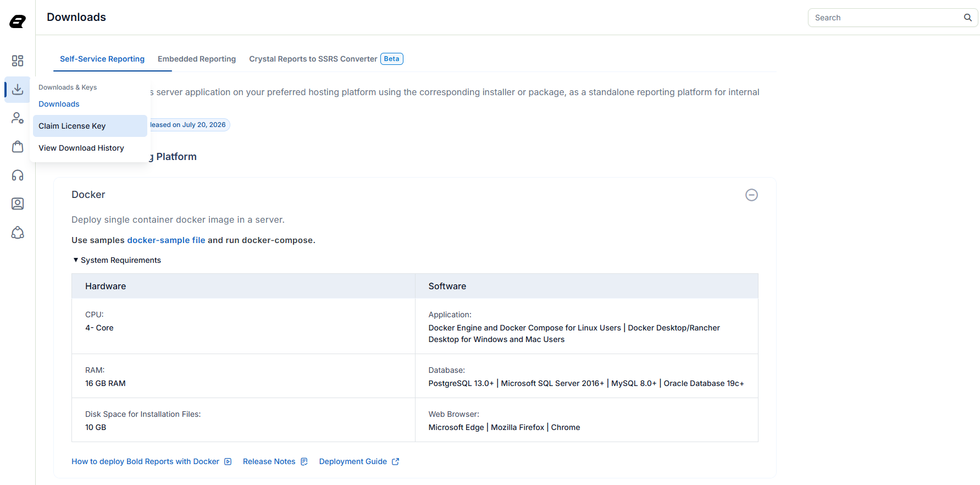Open the support headset sidebar icon
This screenshot has height=485, width=980.
click(x=18, y=175)
